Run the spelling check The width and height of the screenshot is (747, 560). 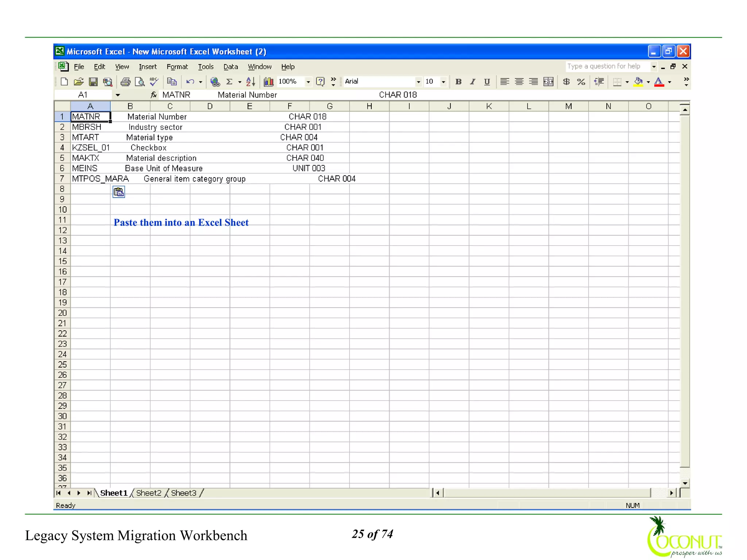coord(154,82)
